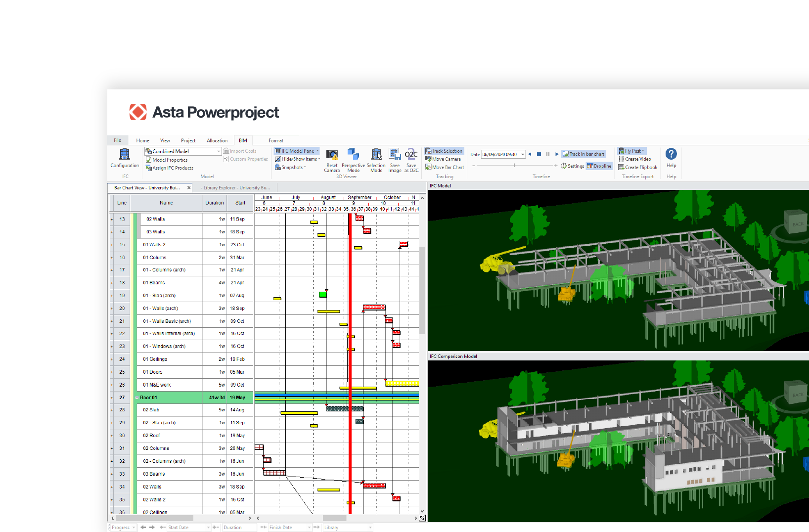Open timeline Settings

(573, 166)
